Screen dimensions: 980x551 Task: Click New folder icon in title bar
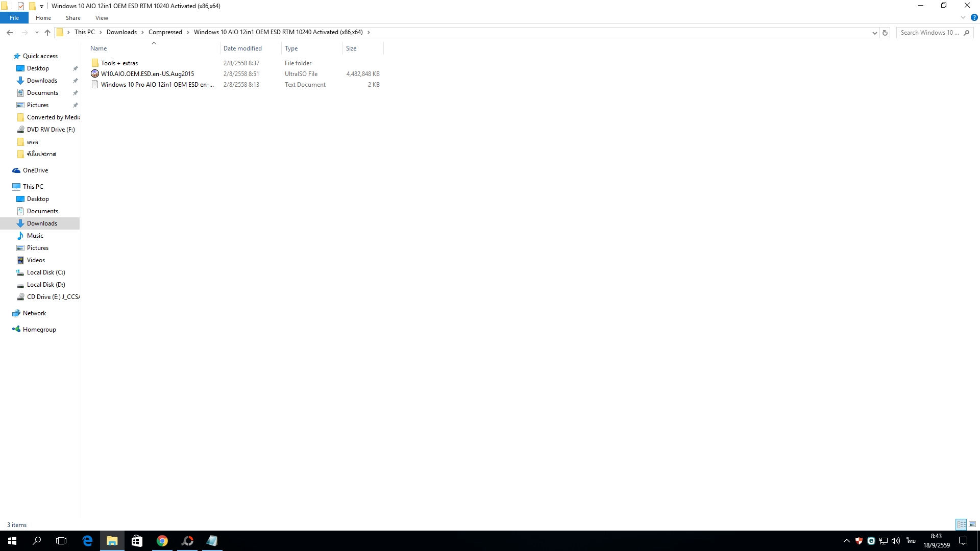click(x=32, y=6)
